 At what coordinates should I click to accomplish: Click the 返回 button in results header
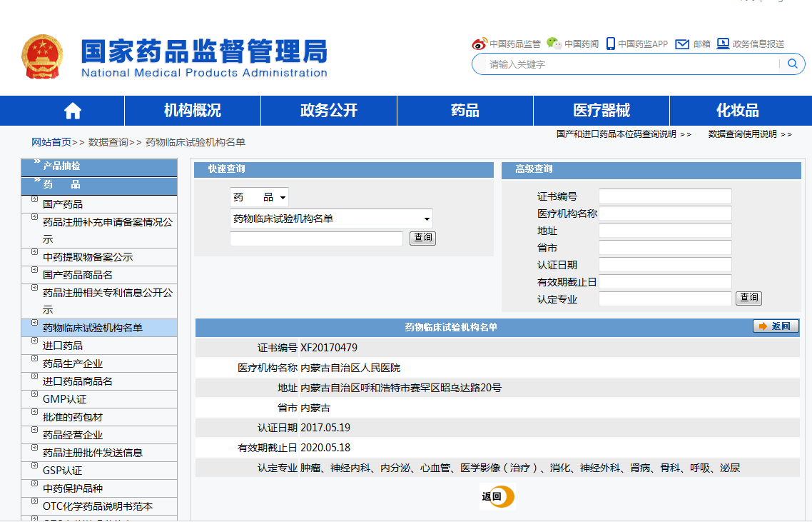coord(776,326)
